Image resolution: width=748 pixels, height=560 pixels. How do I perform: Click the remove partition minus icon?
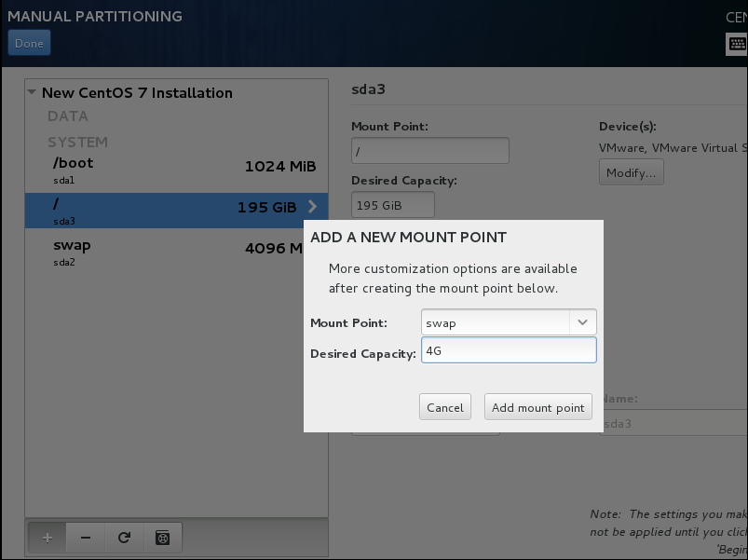[x=86, y=538]
